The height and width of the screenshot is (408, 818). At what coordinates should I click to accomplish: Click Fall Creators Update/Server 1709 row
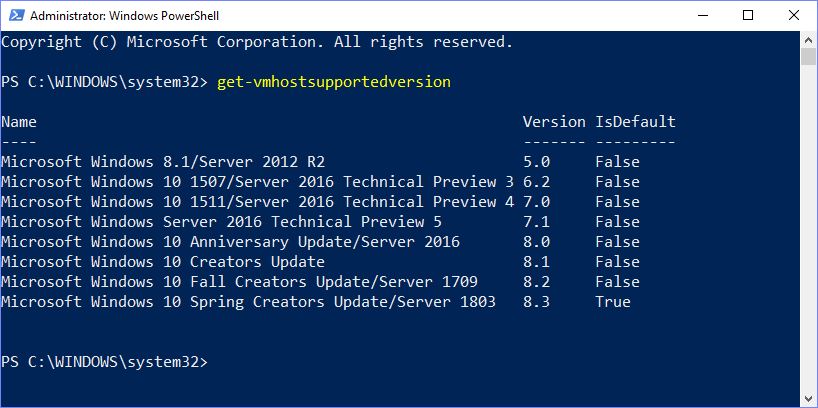click(320, 282)
